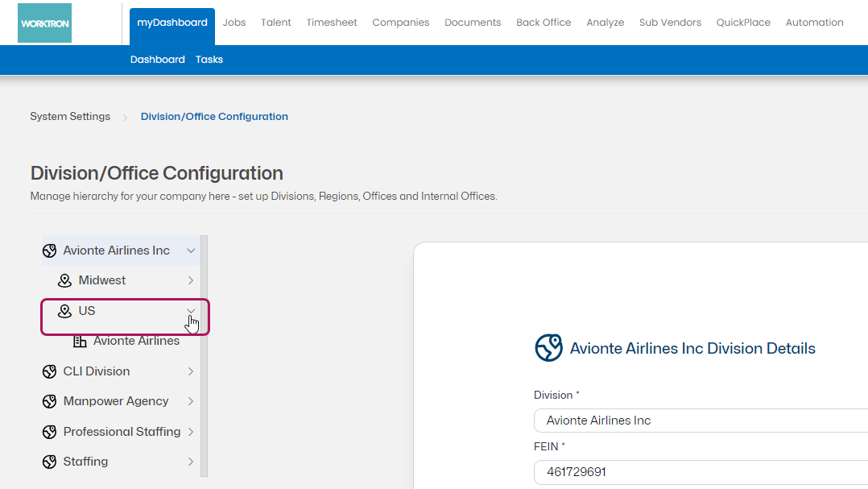The image size is (868, 489).
Task: Collapse the Avionte Airlines Inc division
Action: [190, 251]
